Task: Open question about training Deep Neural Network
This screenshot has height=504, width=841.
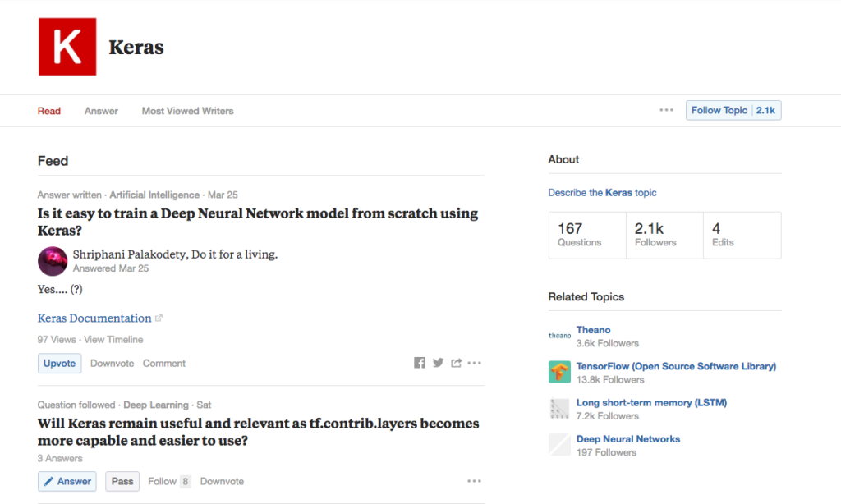Action: [x=258, y=222]
